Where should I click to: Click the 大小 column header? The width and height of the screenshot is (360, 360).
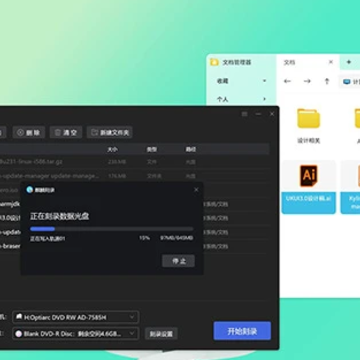tap(112, 149)
